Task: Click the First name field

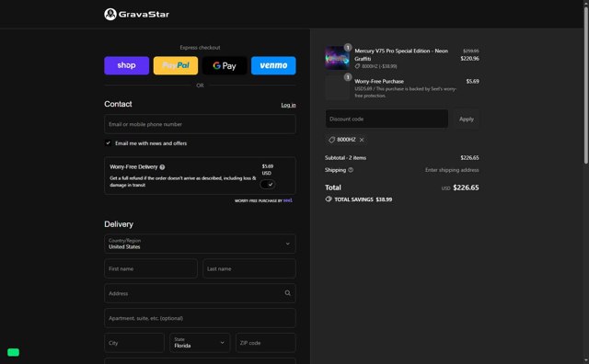Action: coord(151,268)
